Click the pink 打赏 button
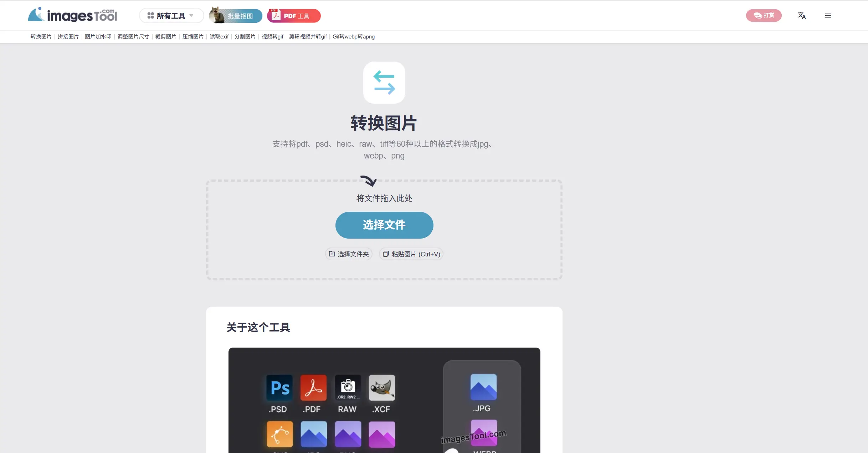 [764, 15]
